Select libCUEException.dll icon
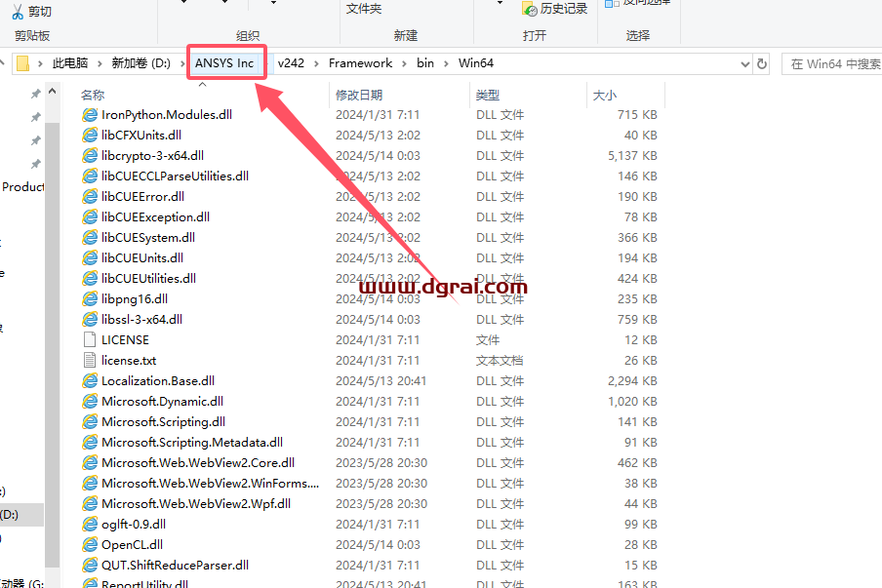The height and width of the screenshot is (588, 882). pyautogui.click(x=90, y=217)
